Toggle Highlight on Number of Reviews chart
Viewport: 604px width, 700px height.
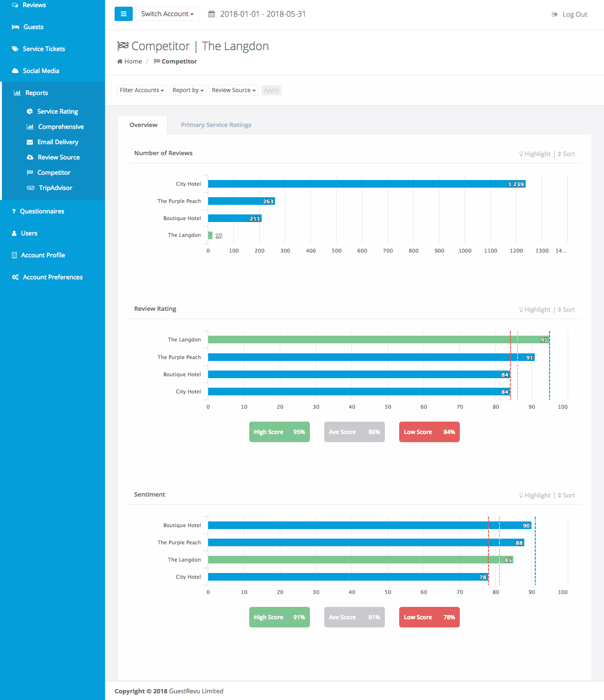535,154
